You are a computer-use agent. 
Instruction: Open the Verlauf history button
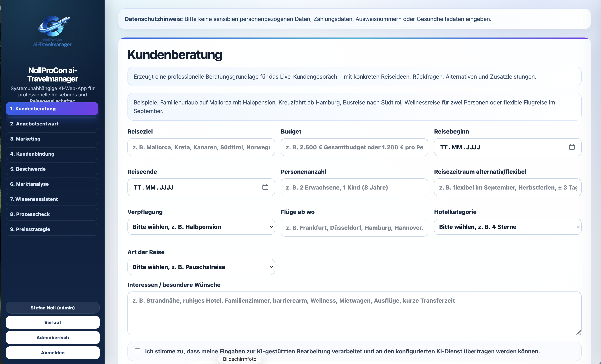coord(53,323)
